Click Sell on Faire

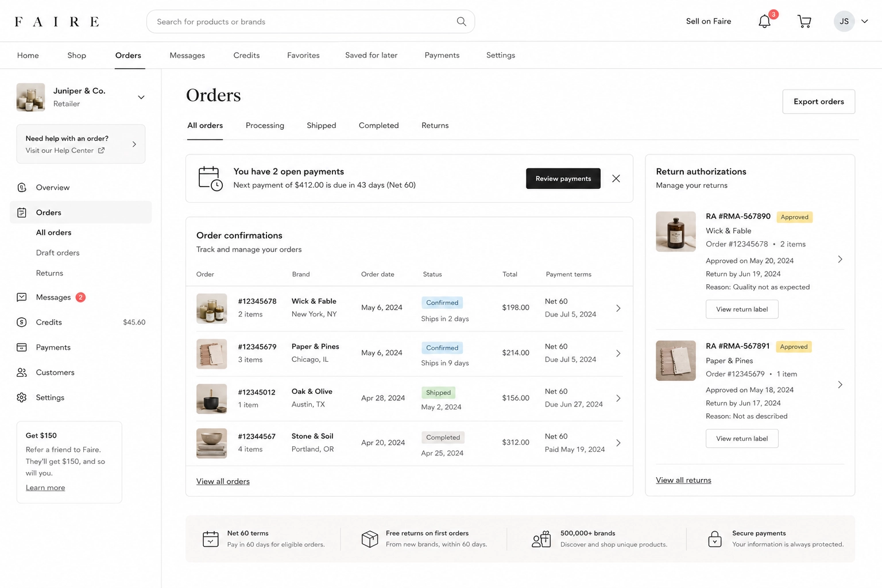click(709, 22)
